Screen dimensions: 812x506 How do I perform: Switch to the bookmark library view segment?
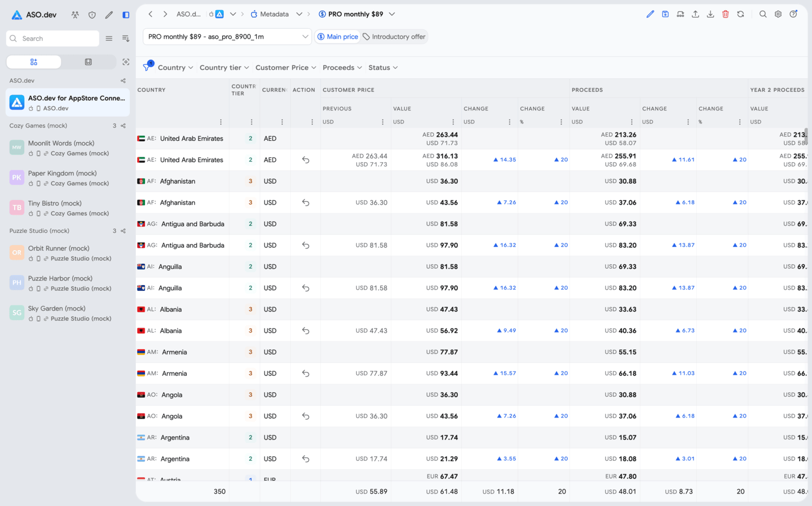click(x=89, y=62)
